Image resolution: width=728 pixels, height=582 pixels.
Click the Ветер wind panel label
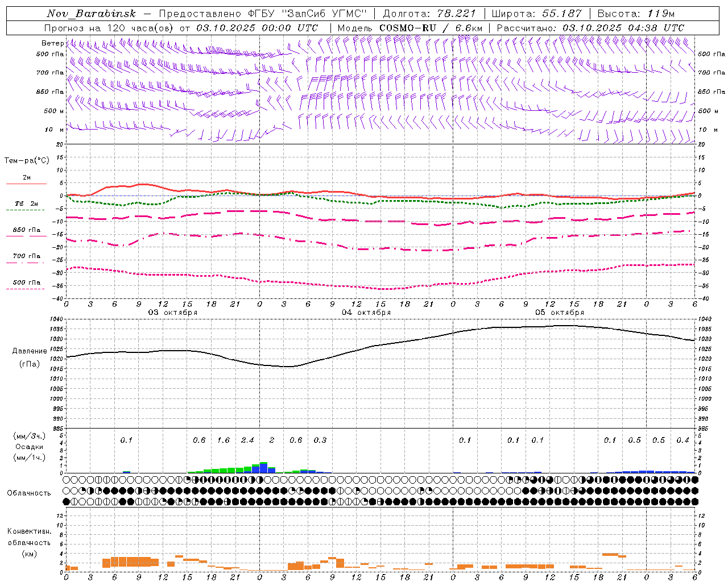pos(52,43)
